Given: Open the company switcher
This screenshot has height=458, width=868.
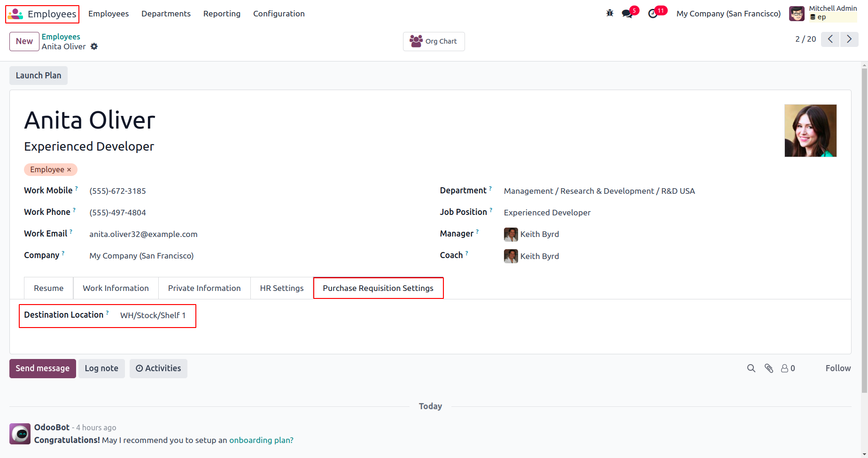Looking at the screenshot, I should coord(728,14).
